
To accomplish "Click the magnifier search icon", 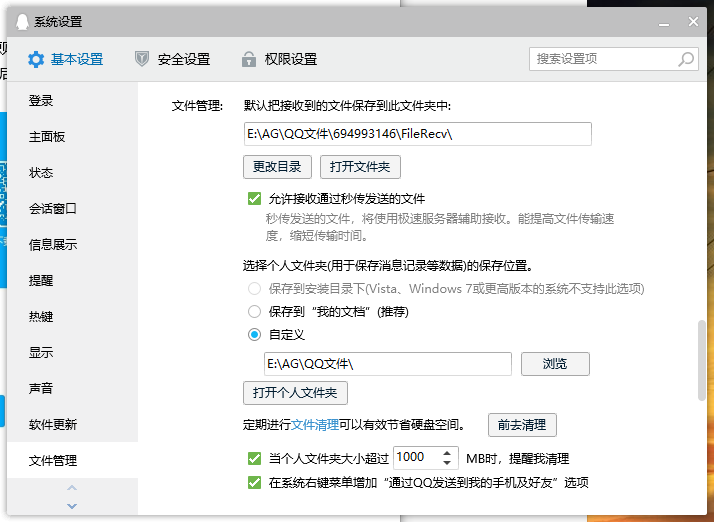I will point(686,59).
